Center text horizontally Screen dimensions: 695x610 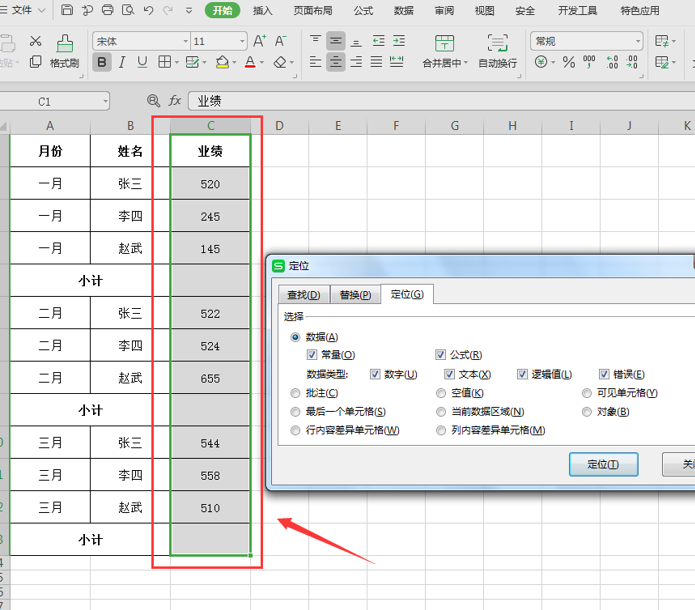click(x=336, y=62)
